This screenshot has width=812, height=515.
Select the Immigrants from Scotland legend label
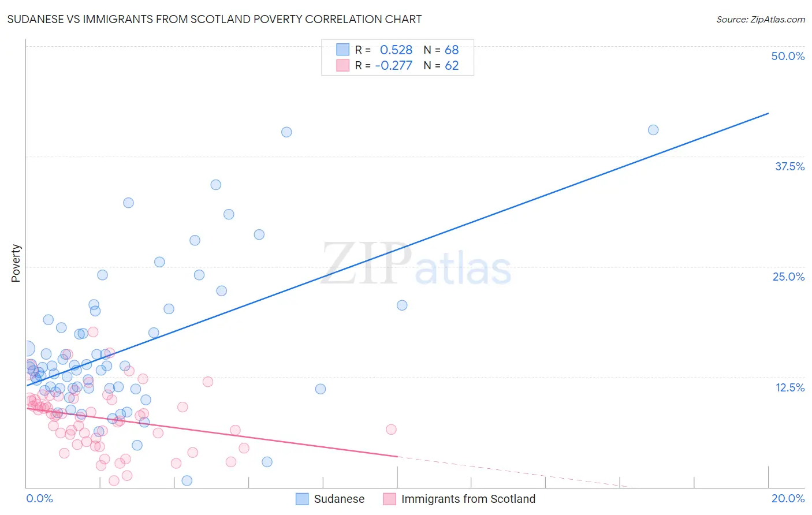[x=468, y=499]
